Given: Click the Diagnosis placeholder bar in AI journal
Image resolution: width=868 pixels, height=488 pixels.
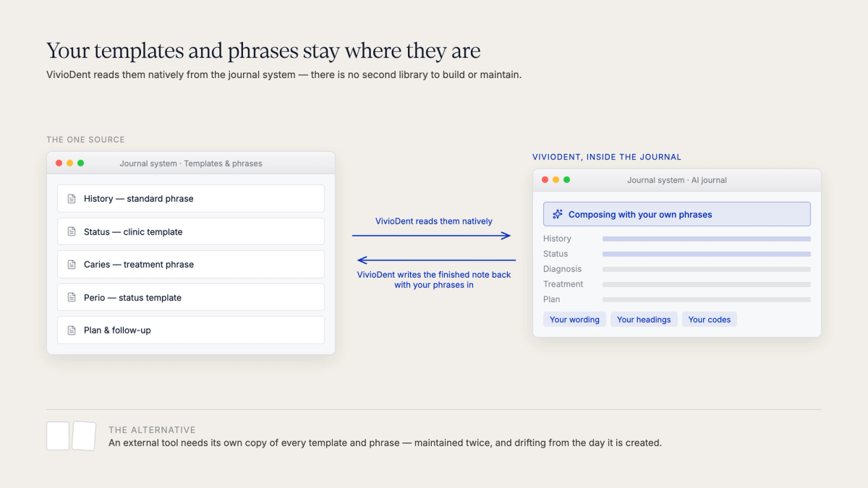Looking at the screenshot, I should click(707, 269).
